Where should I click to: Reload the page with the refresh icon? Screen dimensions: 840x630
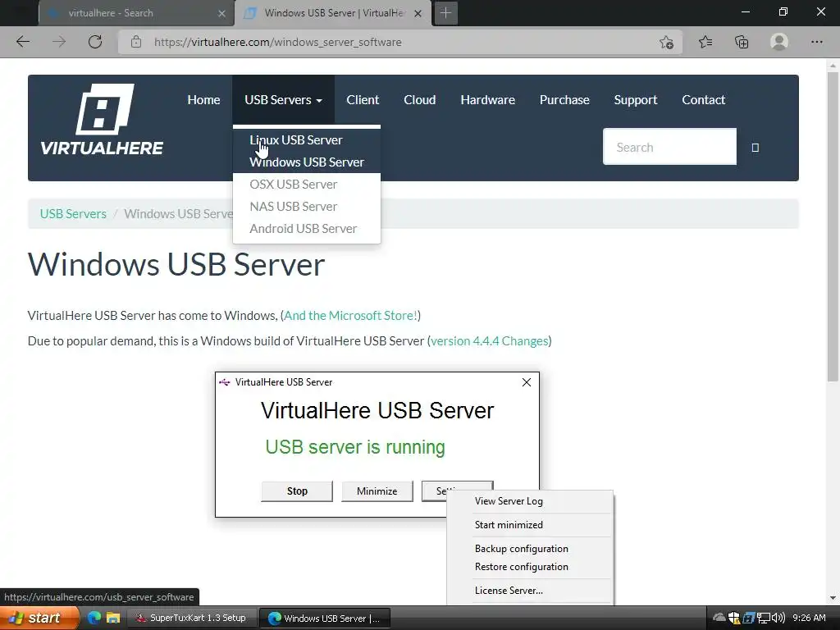pos(95,42)
